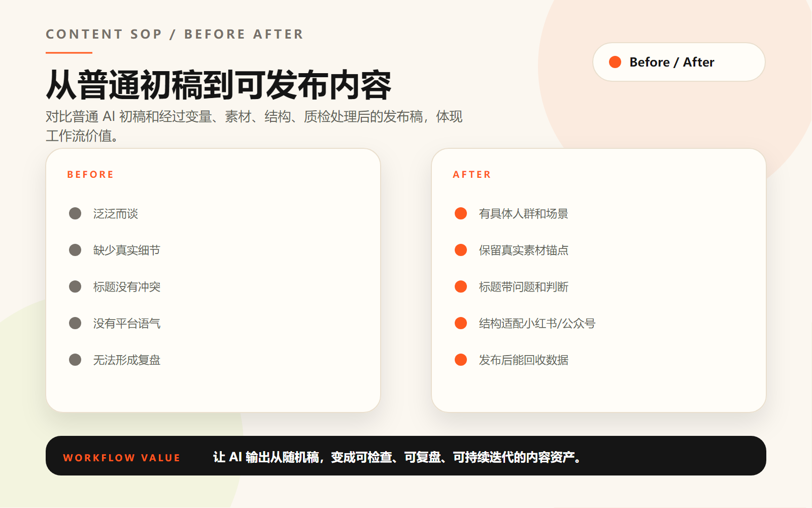
Task: Click the sentence 让 AI 输出从随机稿 in the dark bar
Action: pyautogui.click(x=397, y=457)
